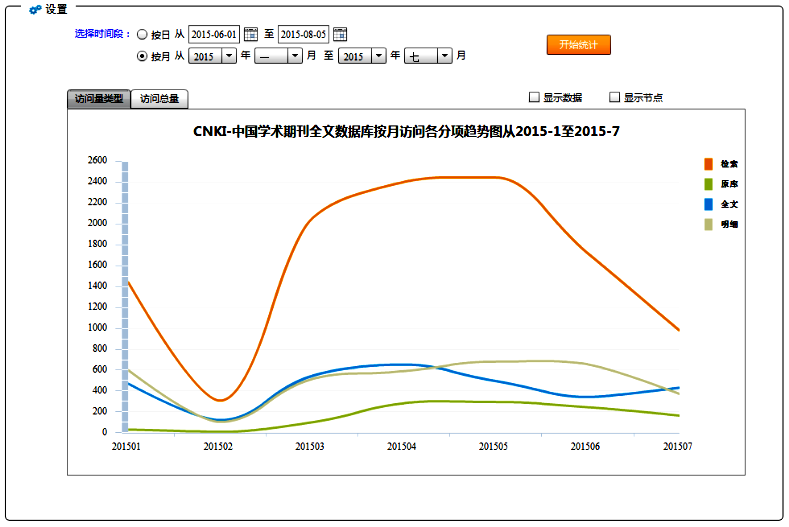This screenshot has width=789, height=527.
Task: Expand the end month 七 dropdown
Action: click(x=445, y=57)
